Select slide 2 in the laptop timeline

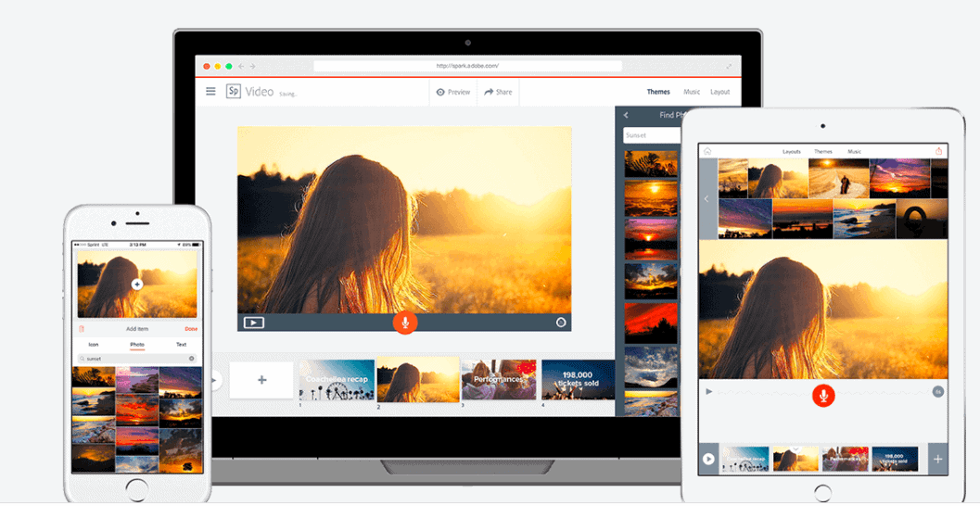point(418,379)
